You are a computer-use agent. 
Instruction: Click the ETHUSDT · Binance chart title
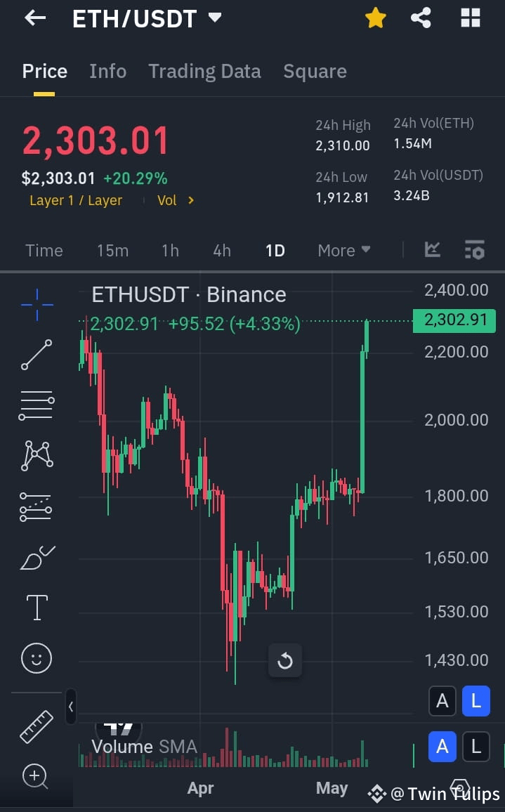(x=188, y=294)
